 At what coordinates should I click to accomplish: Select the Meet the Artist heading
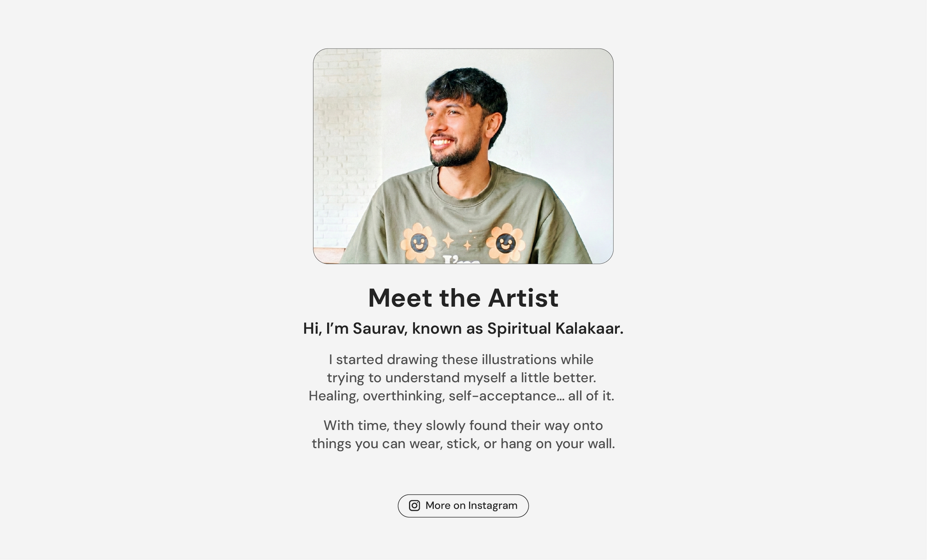(463, 297)
